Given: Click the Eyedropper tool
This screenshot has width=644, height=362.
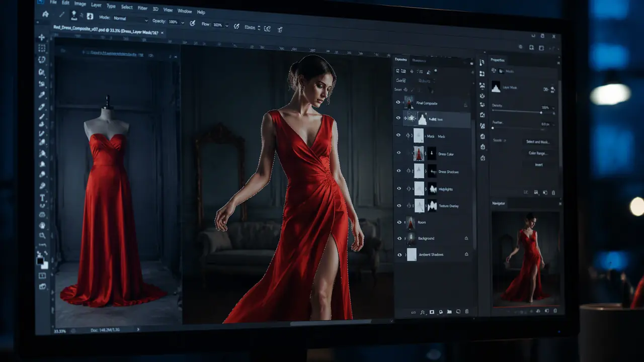Looking at the screenshot, I should (42, 95).
